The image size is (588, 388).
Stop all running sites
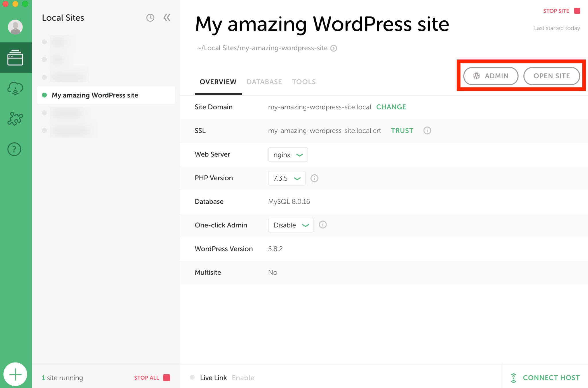(x=146, y=378)
